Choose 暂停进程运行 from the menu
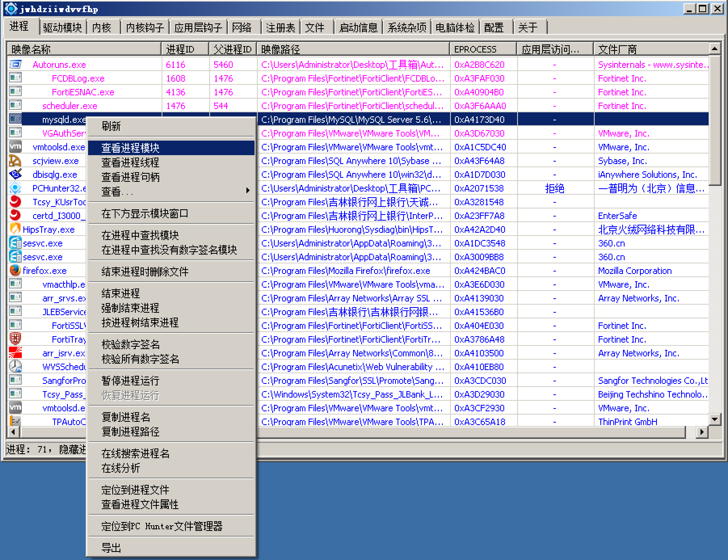This screenshot has width=728, height=560. (x=171, y=381)
